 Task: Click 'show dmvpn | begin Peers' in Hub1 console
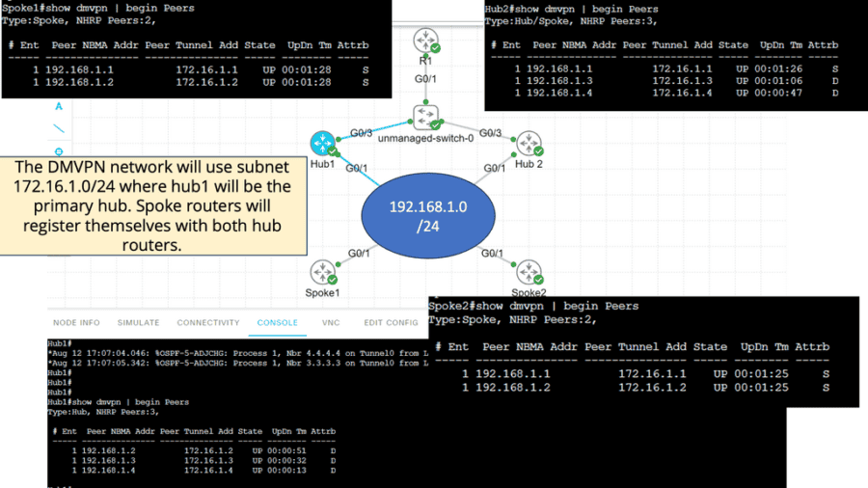(x=130, y=402)
